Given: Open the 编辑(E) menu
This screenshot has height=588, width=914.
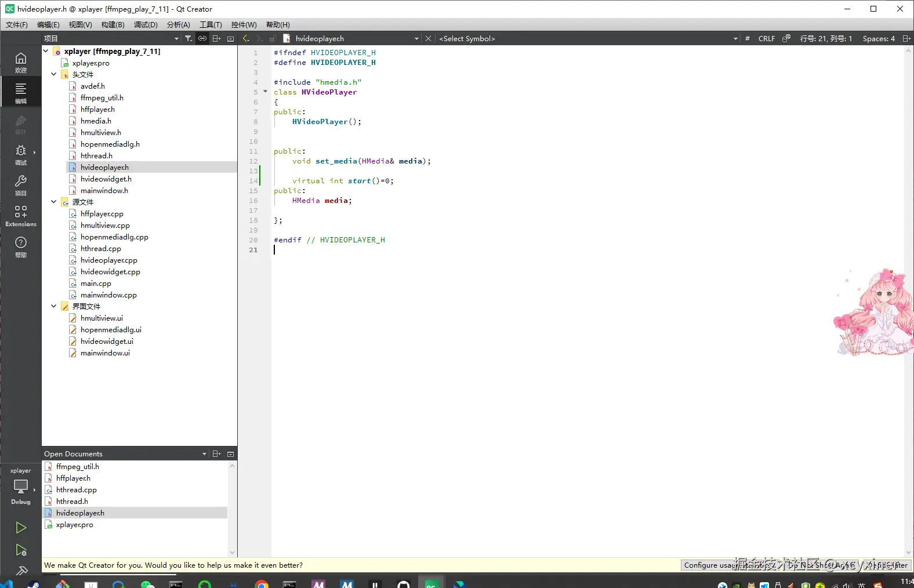Looking at the screenshot, I should click(48, 24).
